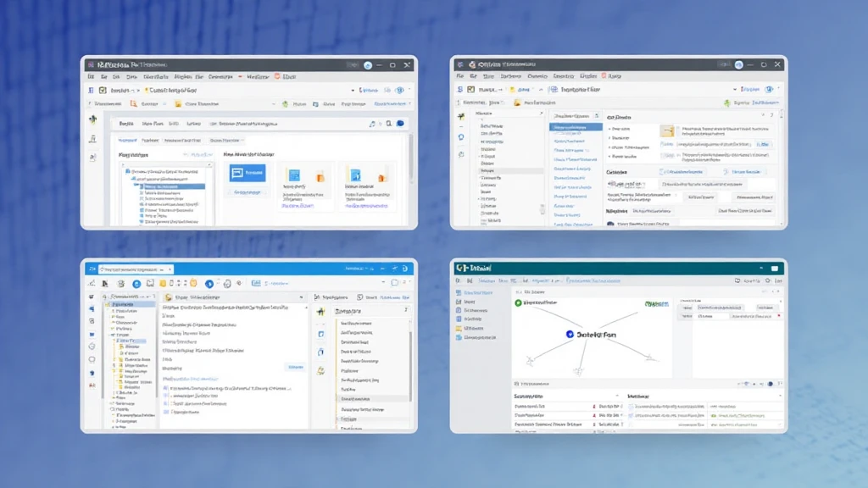Select the central blue node in the diagram
The width and height of the screenshot is (868, 488).
570,335
